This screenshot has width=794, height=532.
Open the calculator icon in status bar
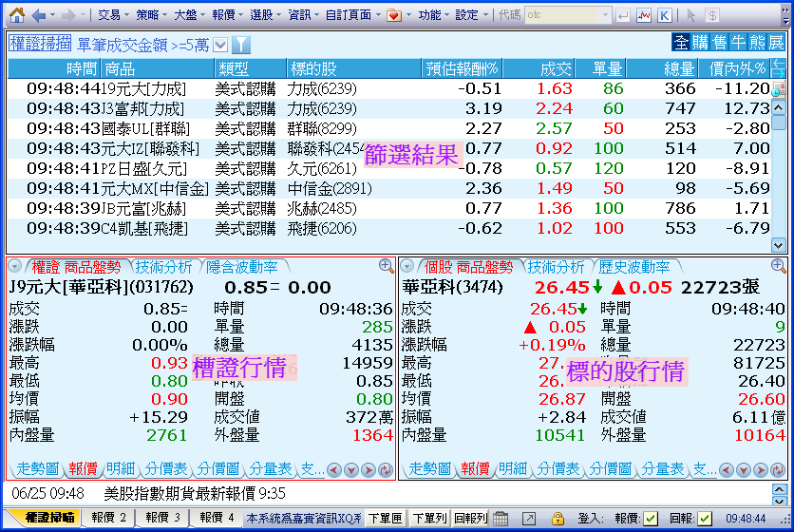click(x=501, y=518)
